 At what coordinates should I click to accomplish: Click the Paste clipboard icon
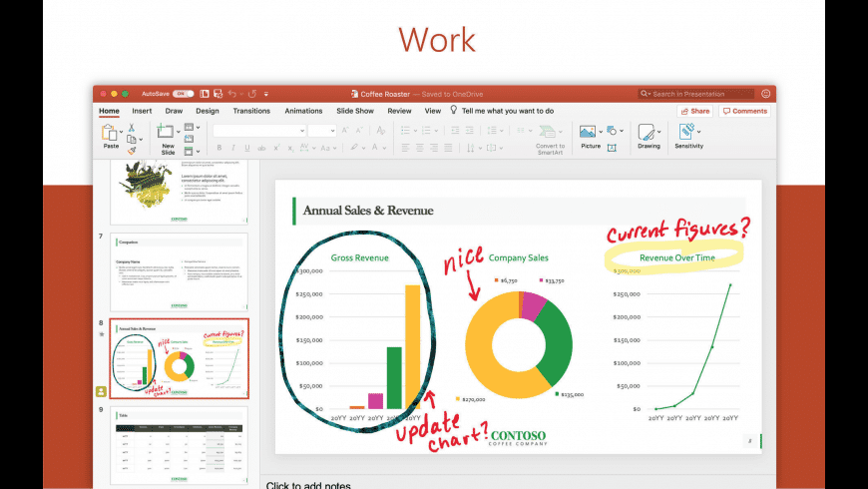tap(109, 133)
